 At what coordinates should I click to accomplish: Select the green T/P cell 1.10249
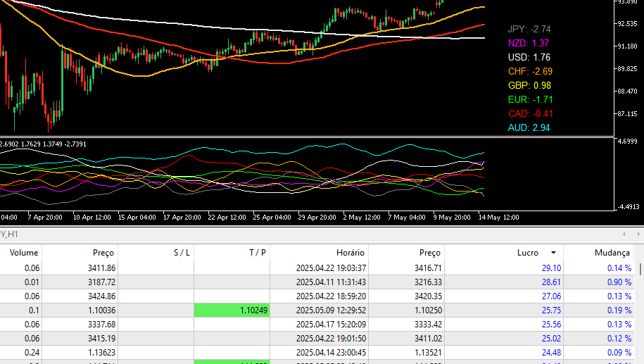232,310
